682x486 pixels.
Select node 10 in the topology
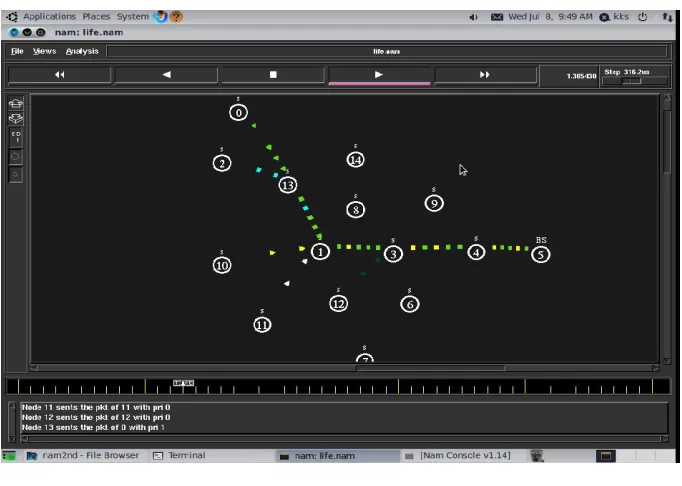[x=222, y=265]
